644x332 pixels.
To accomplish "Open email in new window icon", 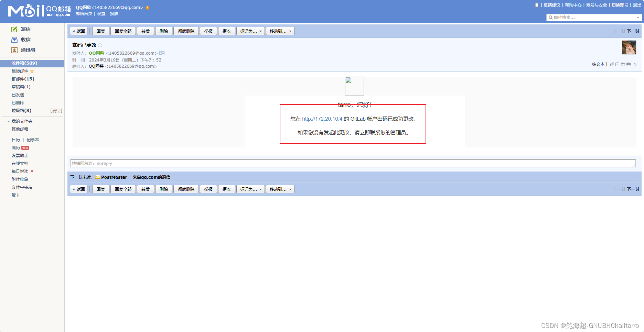I will tap(612, 65).
